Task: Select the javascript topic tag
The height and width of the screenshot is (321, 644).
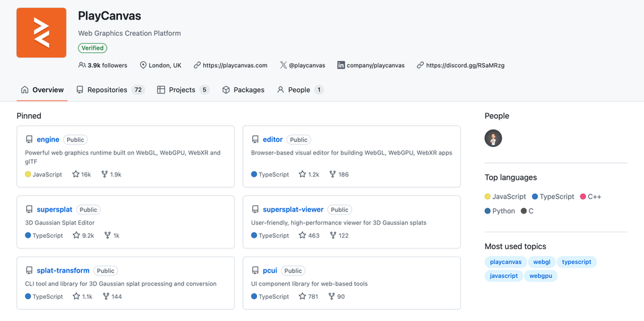Action: pyautogui.click(x=504, y=276)
